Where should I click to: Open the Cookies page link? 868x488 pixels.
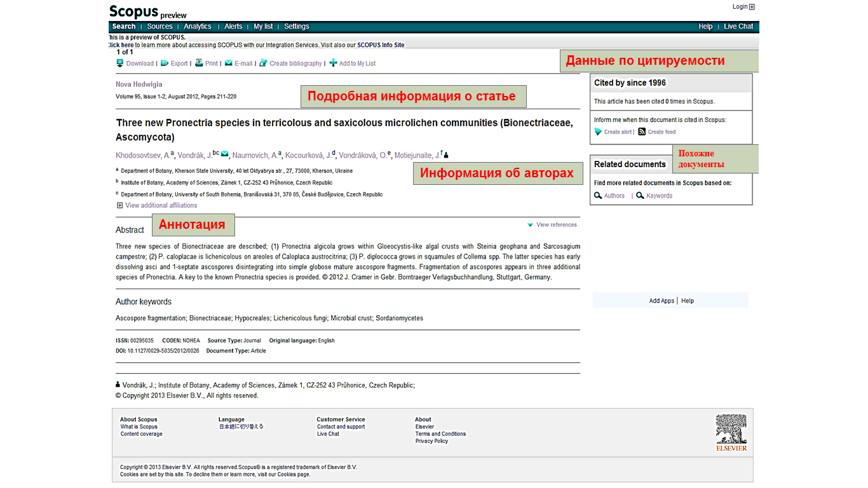[292, 475]
